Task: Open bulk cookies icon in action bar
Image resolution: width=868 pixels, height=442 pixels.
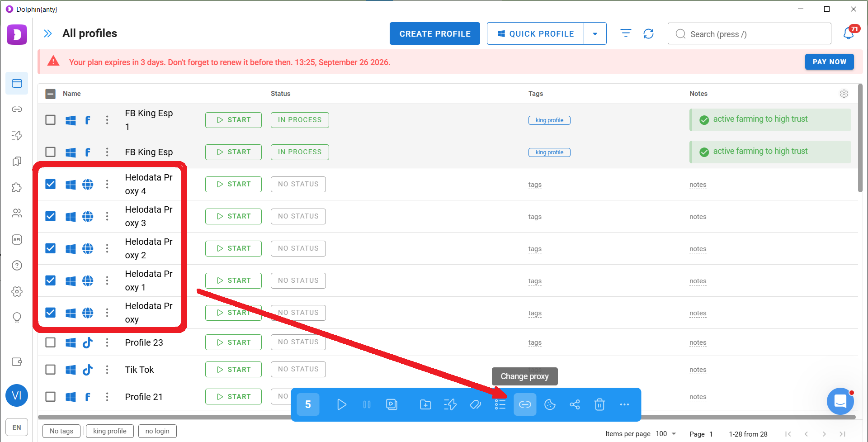Action: (550, 404)
